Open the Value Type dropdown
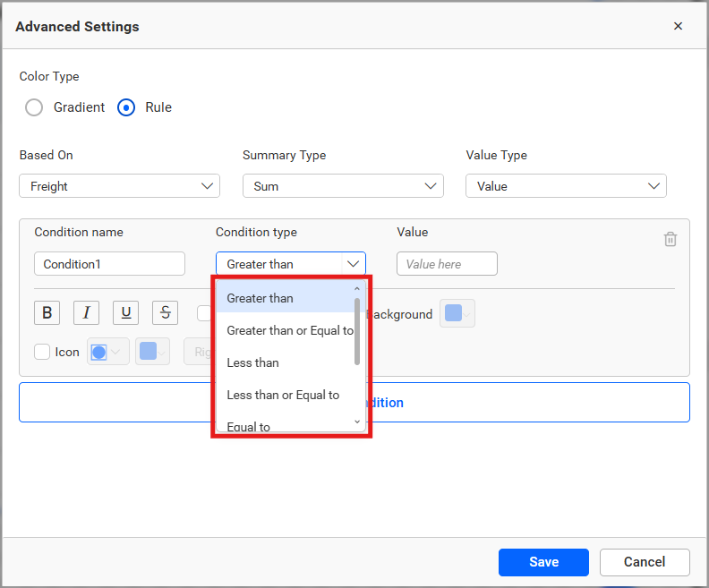The image size is (709, 588). pyautogui.click(x=566, y=186)
